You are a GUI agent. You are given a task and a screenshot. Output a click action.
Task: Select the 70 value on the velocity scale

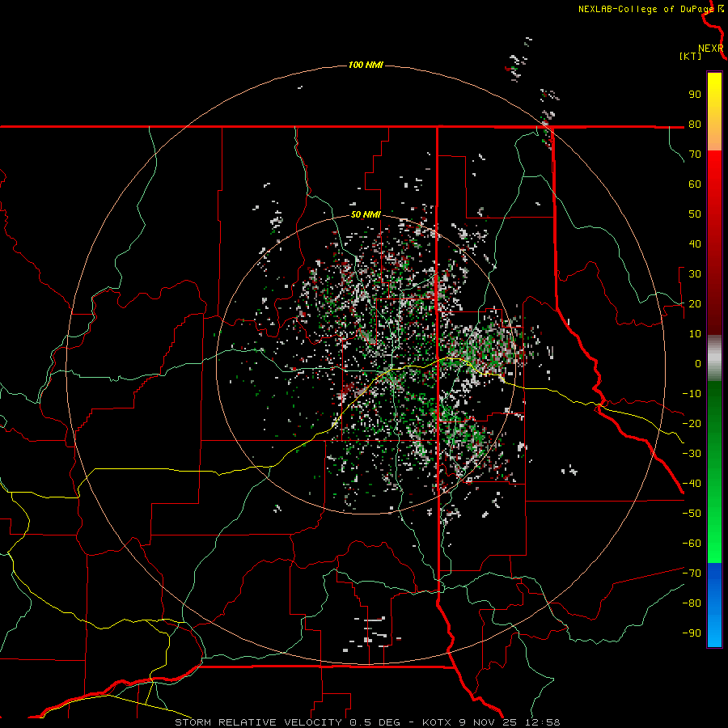click(x=695, y=154)
